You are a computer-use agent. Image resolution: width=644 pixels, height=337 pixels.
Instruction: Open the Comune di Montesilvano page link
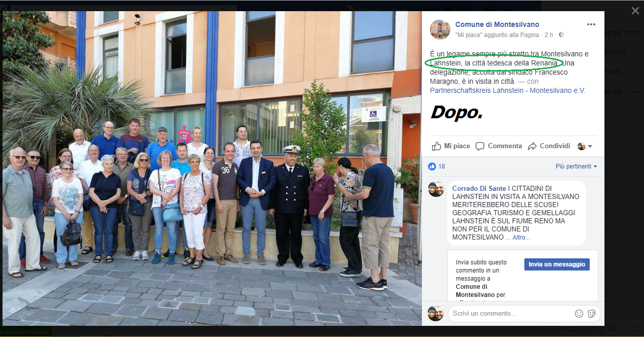click(x=497, y=24)
